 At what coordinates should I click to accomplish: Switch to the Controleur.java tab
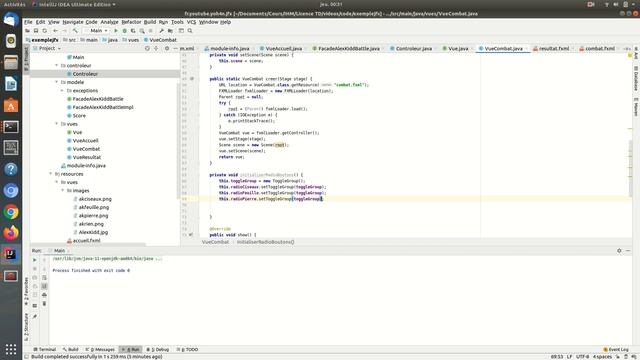(413, 49)
